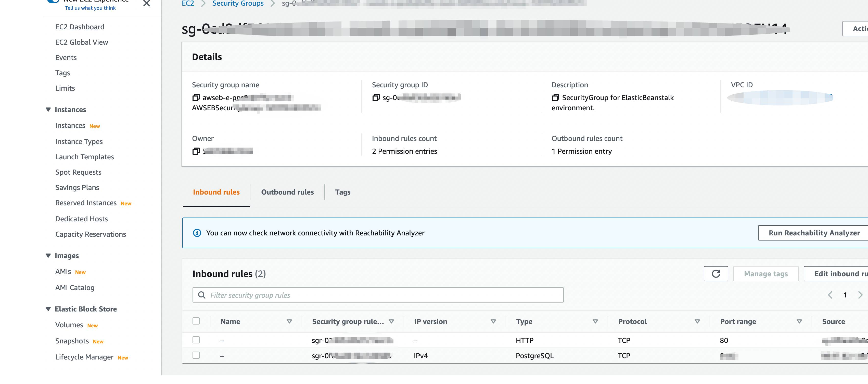Open AMI Catalog in sidebar
The height and width of the screenshot is (384, 868).
pyautogui.click(x=75, y=287)
